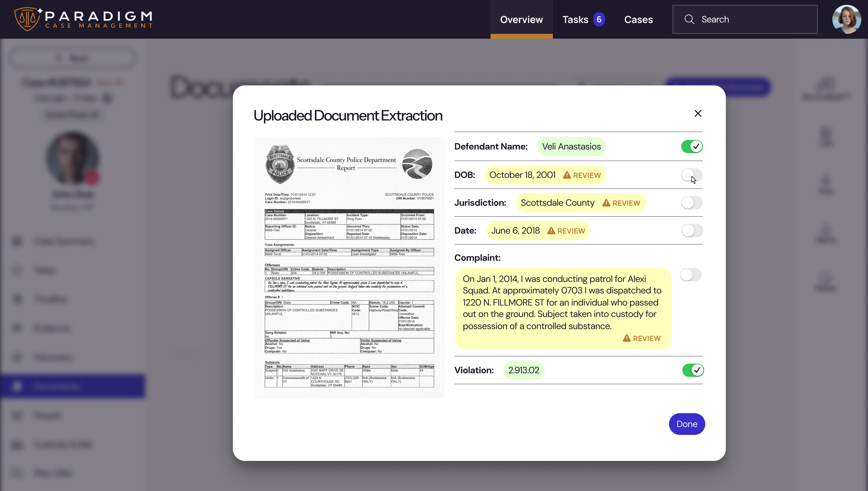Select the Overview tab
The image size is (868, 491).
tap(521, 19)
